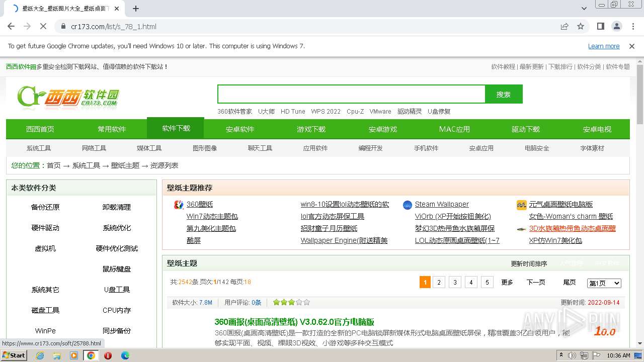Open 西西首页 nav tab
Screen dimensions: 644x362
click(40, 129)
